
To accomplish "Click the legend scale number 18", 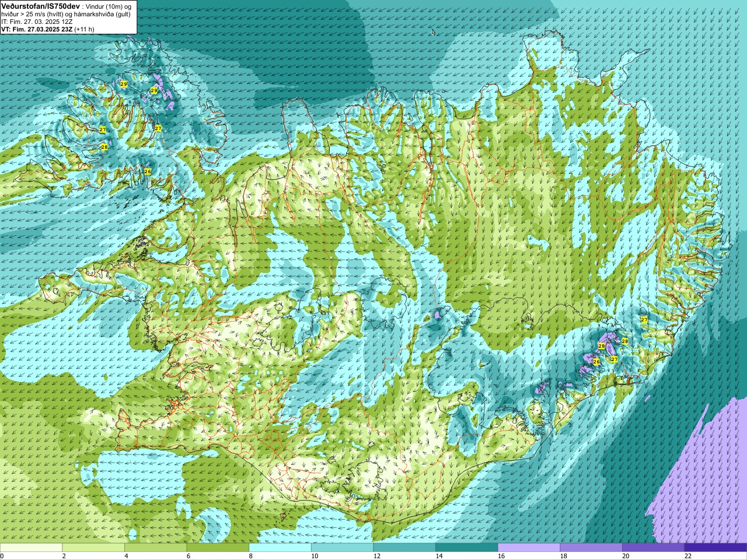I will tap(564, 556).
